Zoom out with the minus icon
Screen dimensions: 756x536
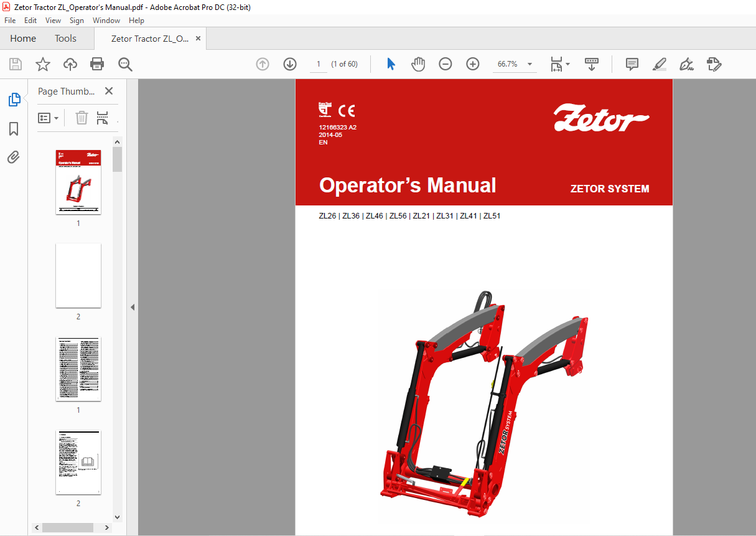click(x=446, y=64)
